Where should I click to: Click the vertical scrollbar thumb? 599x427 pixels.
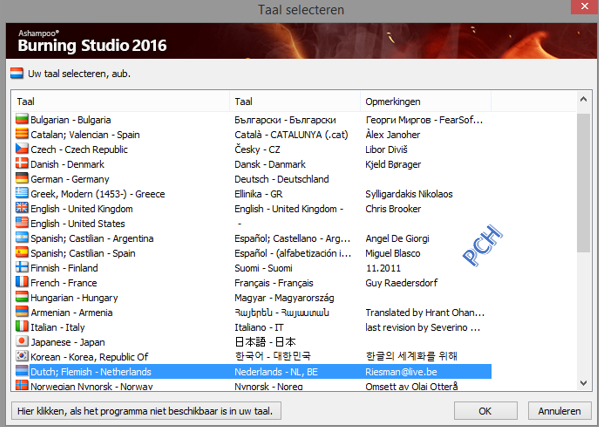tap(583, 183)
